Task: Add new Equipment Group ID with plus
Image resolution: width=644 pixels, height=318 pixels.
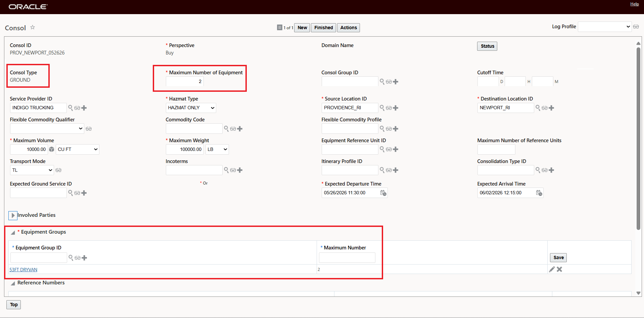Action: pyautogui.click(x=84, y=258)
